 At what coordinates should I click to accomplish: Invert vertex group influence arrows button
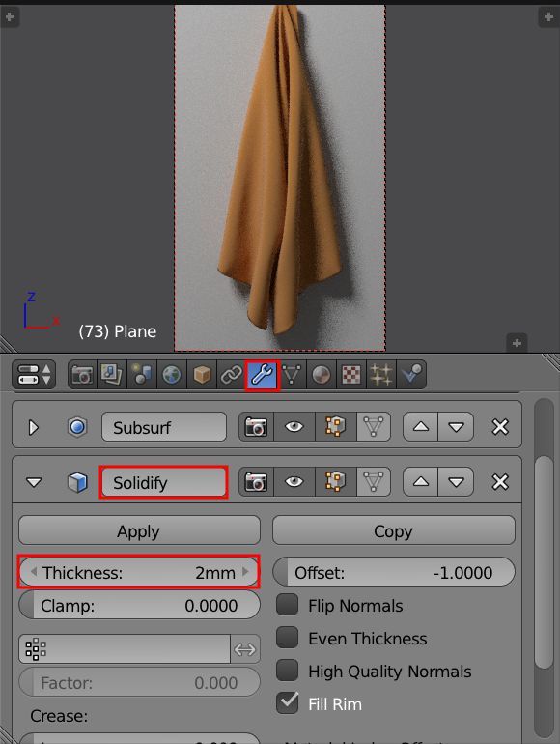pyautogui.click(x=245, y=648)
